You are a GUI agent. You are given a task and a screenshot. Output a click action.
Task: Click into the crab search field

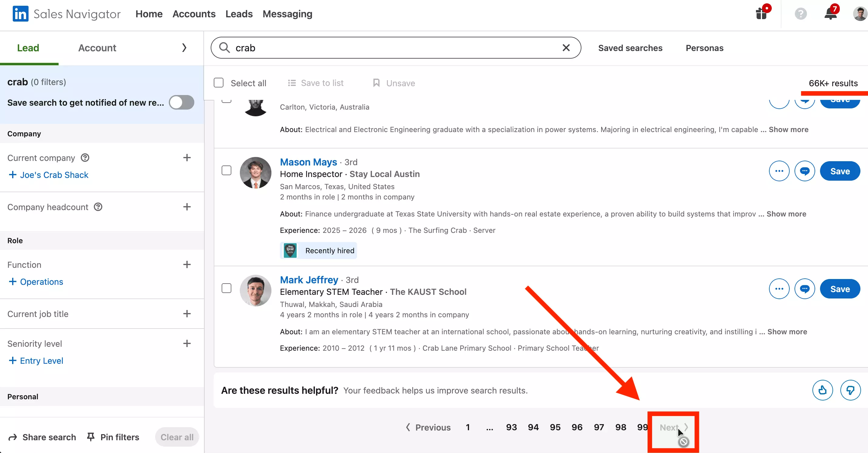(x=396, y=48)
